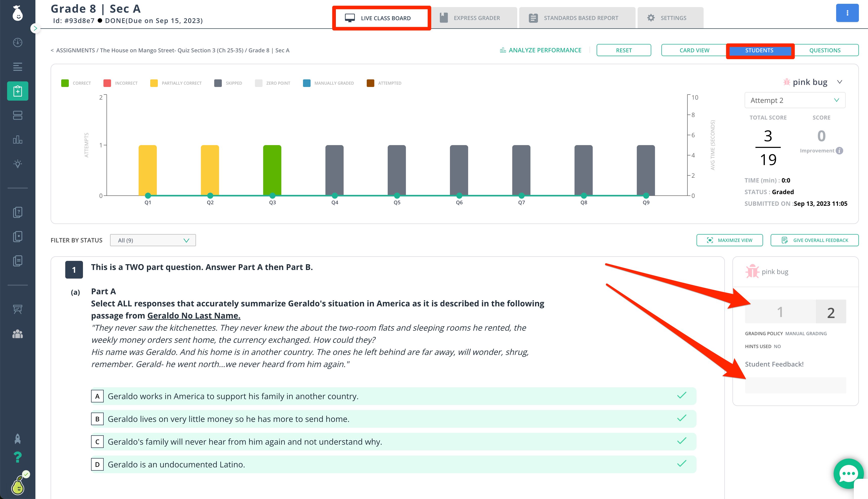
Task: Click the question number 1 badge
Action: (74, 270)
